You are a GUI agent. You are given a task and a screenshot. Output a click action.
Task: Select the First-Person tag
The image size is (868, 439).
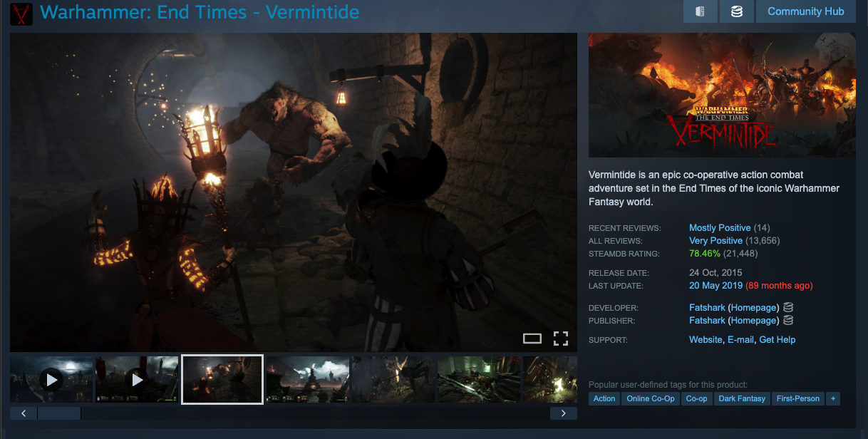[798, 398]
